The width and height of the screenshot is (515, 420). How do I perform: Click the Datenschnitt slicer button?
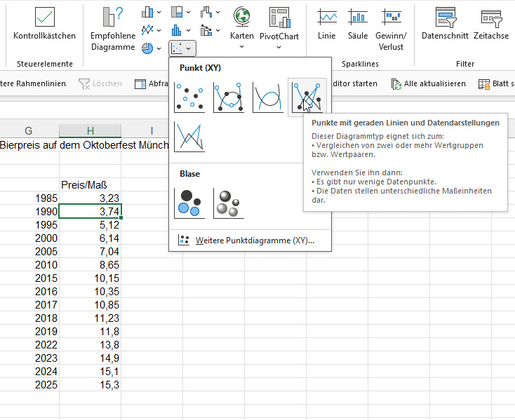click(444, 24)
